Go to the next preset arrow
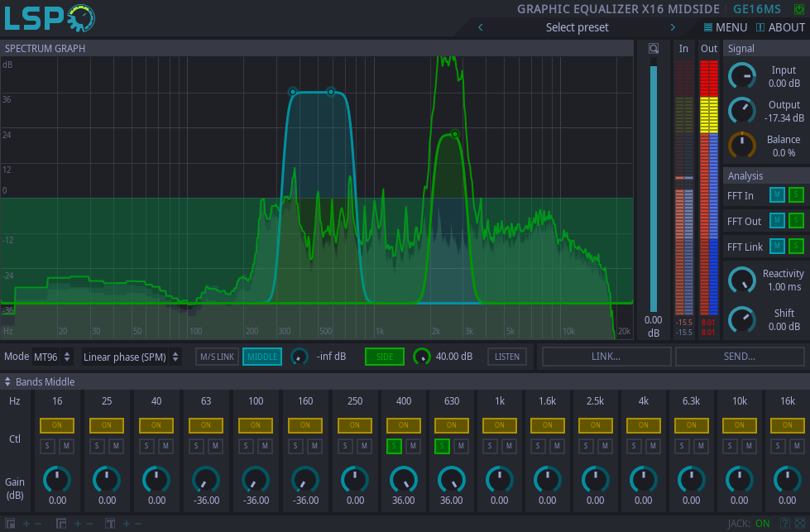This screenshot has width=810, height=532. tap(673, 27)
